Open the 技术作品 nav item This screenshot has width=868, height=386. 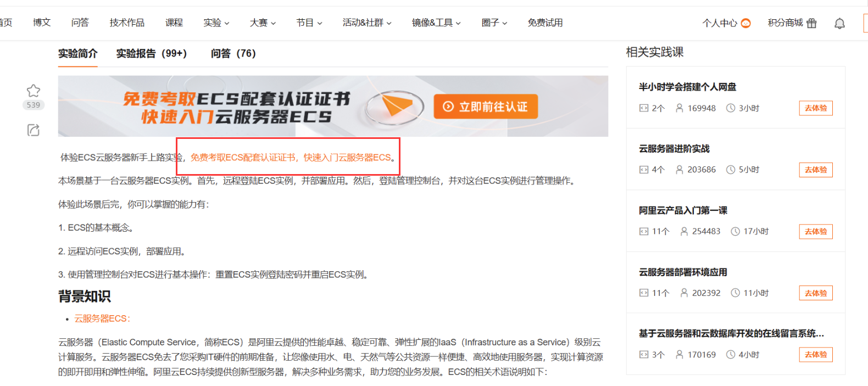point(127,23)
